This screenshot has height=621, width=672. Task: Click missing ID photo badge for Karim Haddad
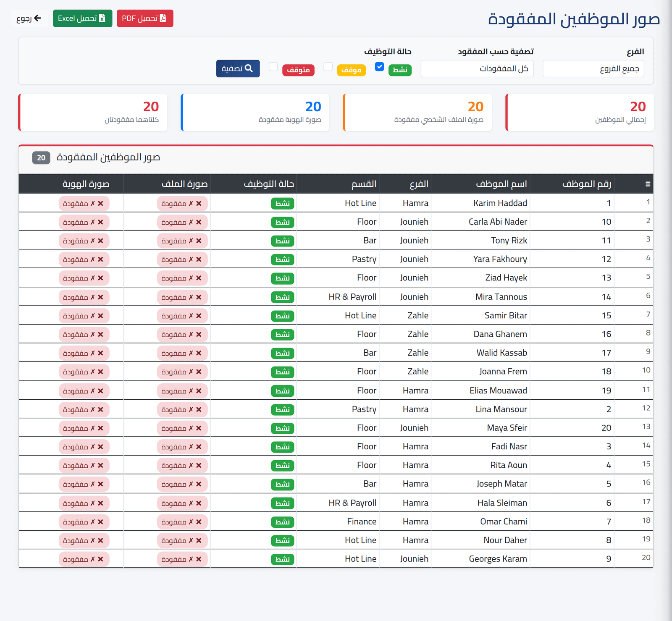(84, 203)
